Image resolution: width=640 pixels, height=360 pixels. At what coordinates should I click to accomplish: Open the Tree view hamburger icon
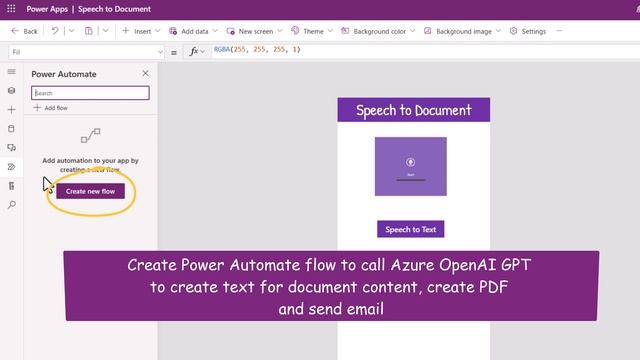(x=11, y=72)
